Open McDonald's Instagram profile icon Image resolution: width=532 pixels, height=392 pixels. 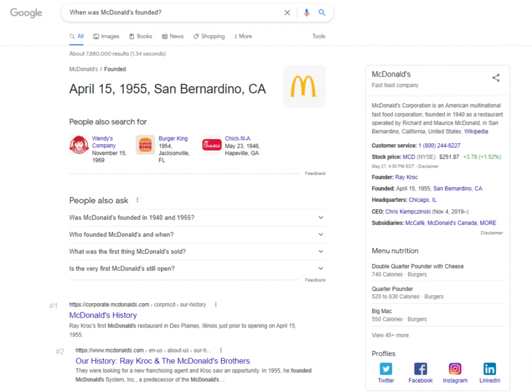(x=455, y=369)
